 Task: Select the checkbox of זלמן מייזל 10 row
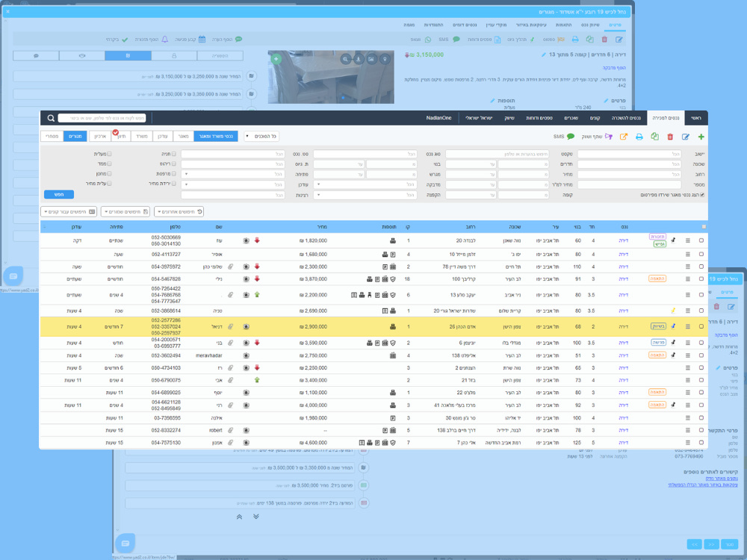pos(701,255)
